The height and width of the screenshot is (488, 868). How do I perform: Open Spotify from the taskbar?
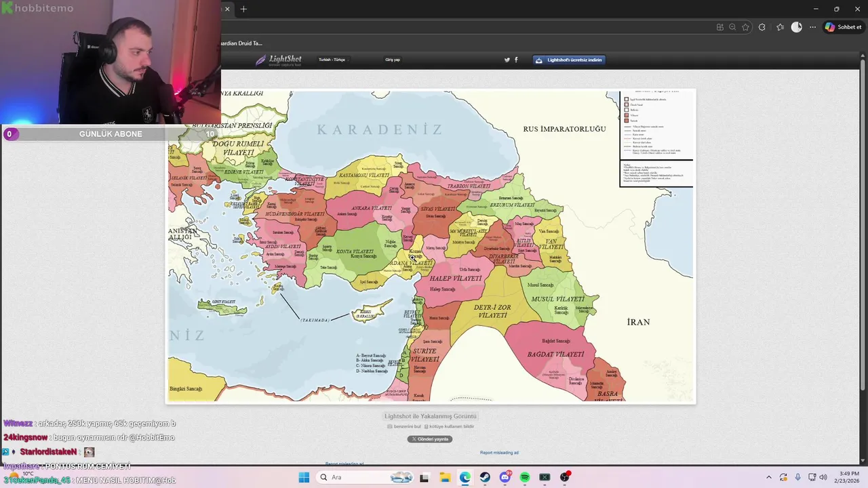pos(525,477)
